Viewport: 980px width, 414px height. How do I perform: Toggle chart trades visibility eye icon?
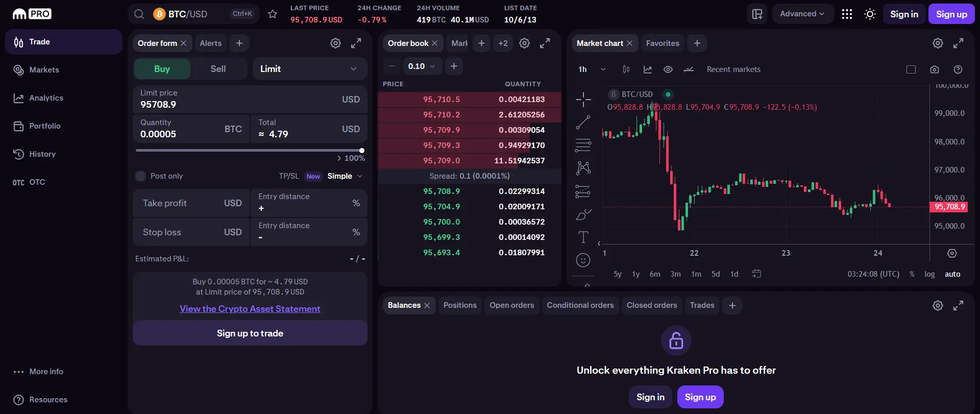point(668,69)
